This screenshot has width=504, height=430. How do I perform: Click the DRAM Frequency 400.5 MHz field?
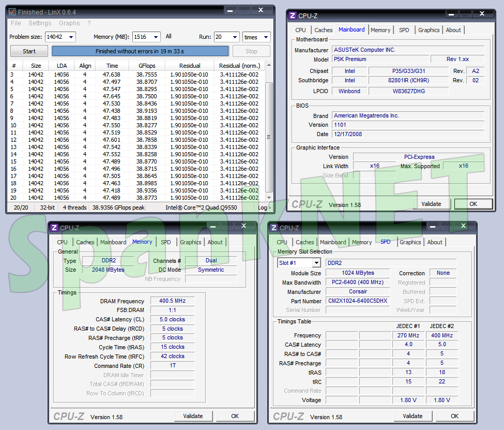(x=172, y=301)
